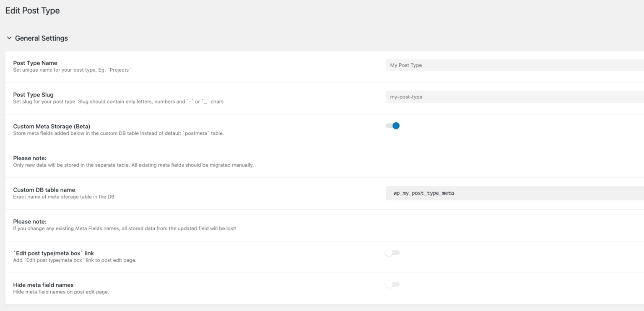Click the Post Type Slug label
The width and height of the screenshot is (644, 311).
click(x=34, y=95)
